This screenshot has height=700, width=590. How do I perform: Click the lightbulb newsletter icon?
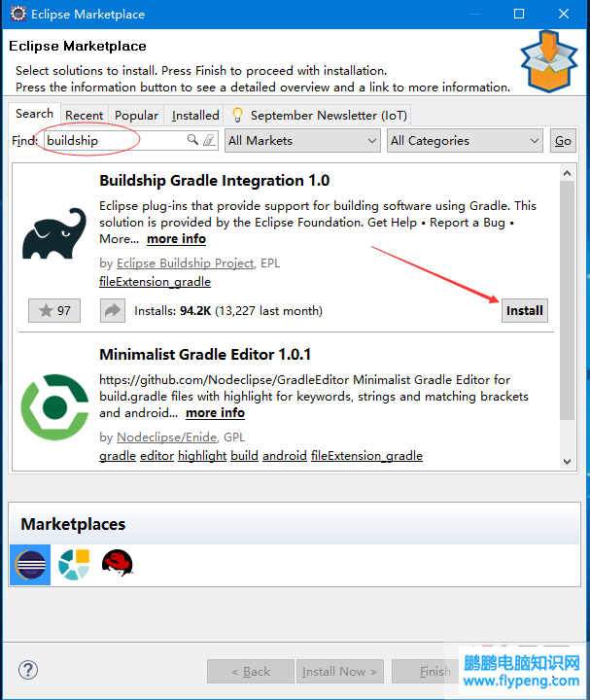coord(237,115)
